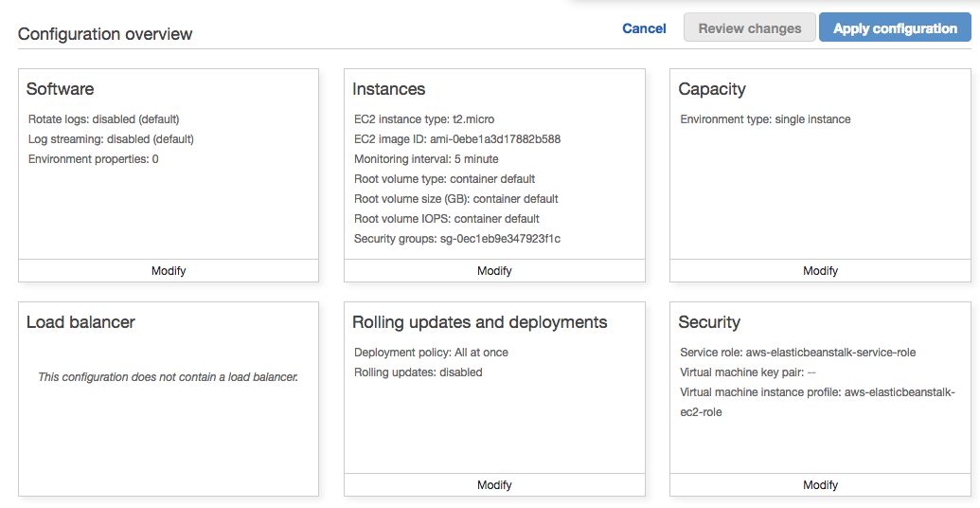Modify the Software configuration card
This screenshot has width=980, height=508.
pyautogui.click(x=169, y=271)
